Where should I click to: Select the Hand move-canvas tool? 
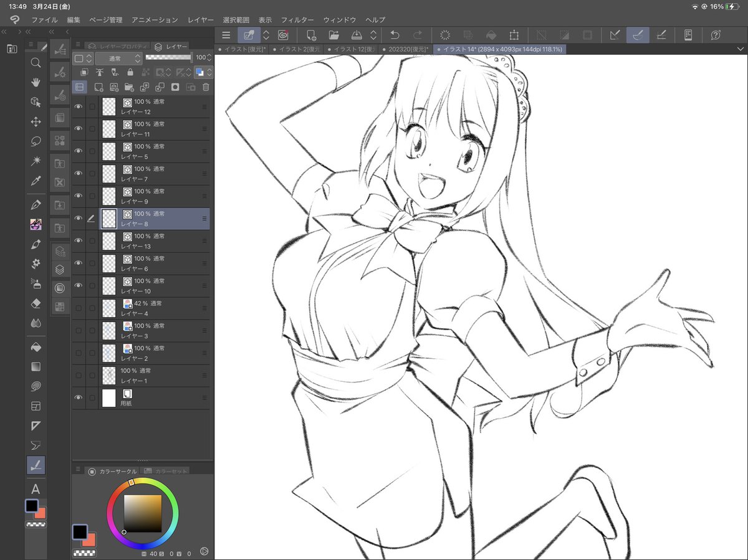[x=36, y=82]
